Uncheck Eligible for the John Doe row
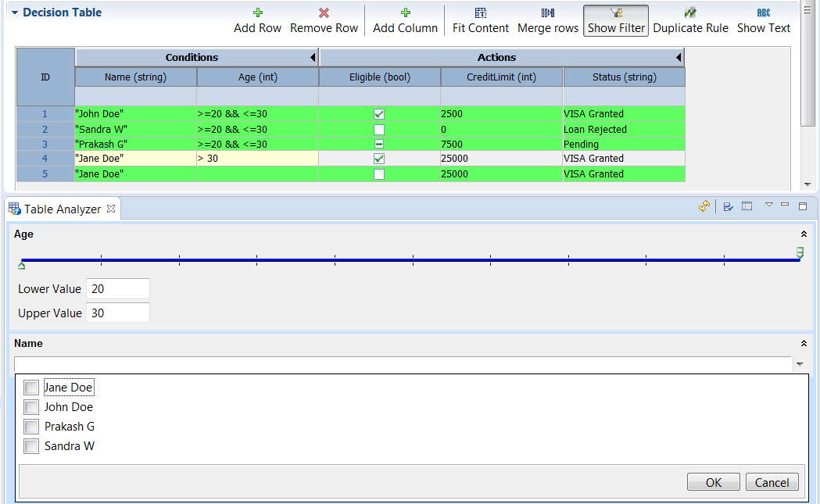The height and width of the screenshot is (504, 820). point(379,114)
